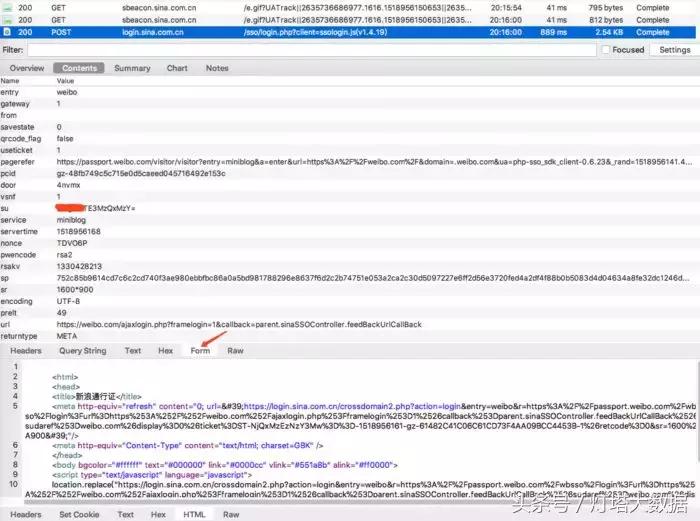The image size is (700, 521).
Task: Open the Query String tab
Action: [83, 350]
